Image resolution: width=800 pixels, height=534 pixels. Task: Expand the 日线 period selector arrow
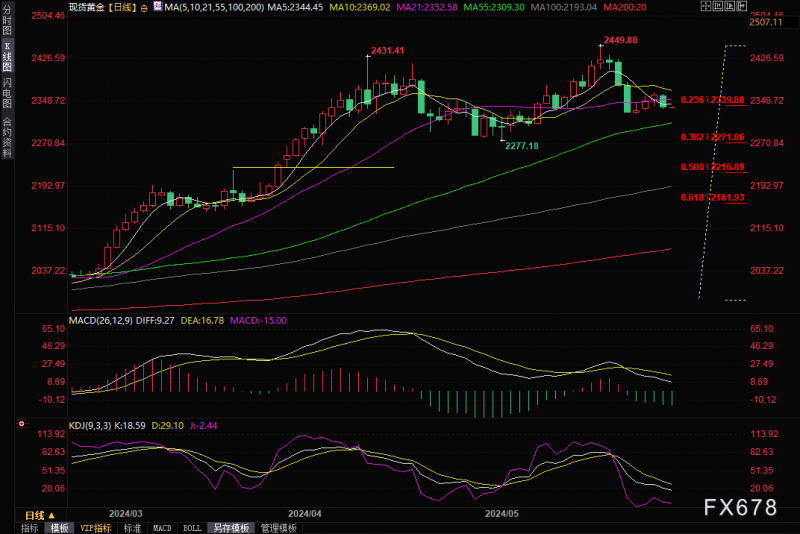click(52, 516)
